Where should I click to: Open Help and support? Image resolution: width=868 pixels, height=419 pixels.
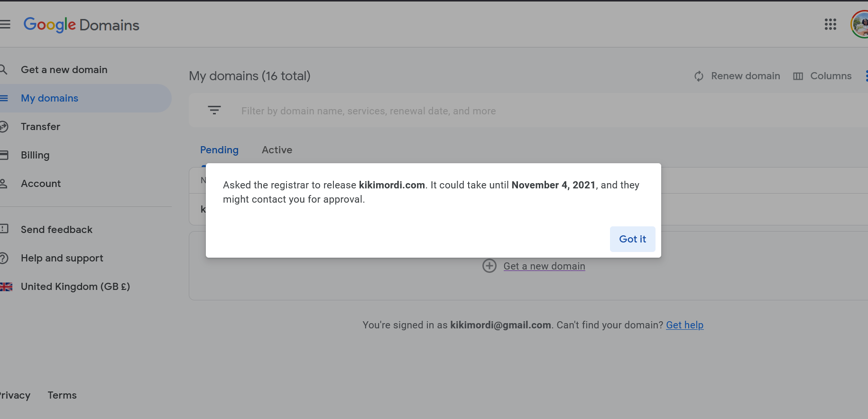point(62,258)
